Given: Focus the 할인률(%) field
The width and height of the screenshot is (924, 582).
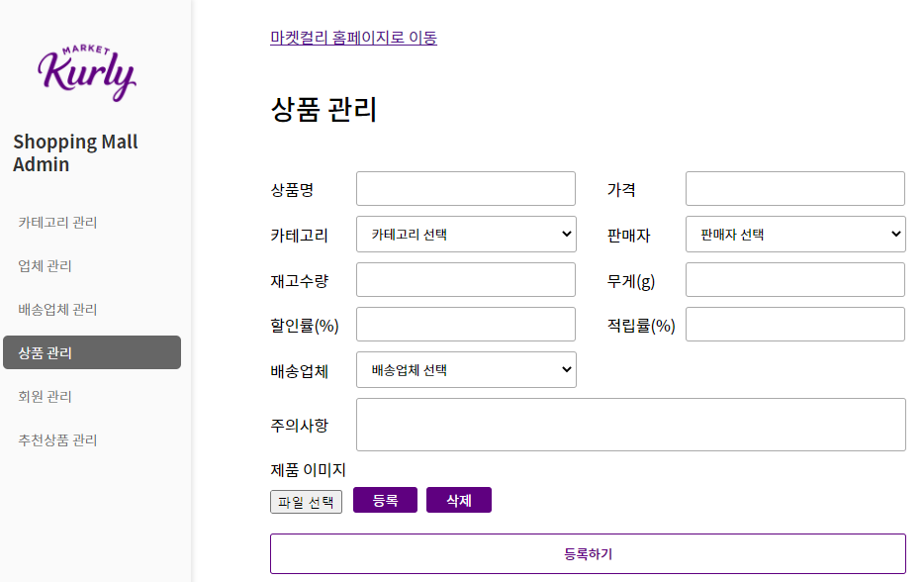Looking at the screenshot, I should 466,325.
